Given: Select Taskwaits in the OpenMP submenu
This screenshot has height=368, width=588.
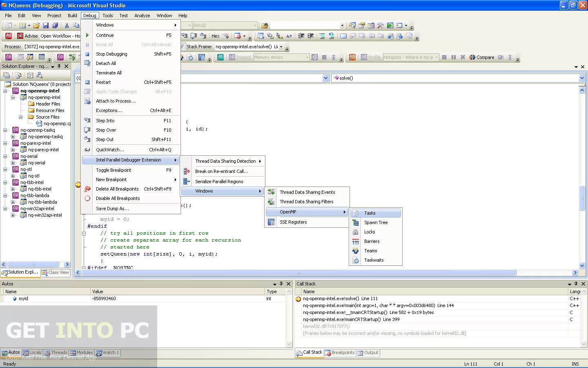Looking at the screenshot, I should coord(376,260).
